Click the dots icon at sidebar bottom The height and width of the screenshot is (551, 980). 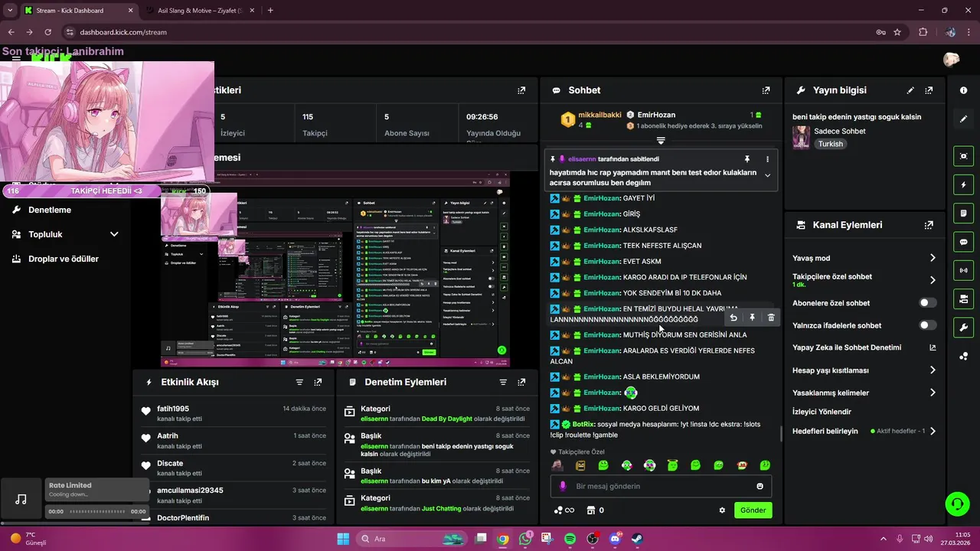click(963, 356)
